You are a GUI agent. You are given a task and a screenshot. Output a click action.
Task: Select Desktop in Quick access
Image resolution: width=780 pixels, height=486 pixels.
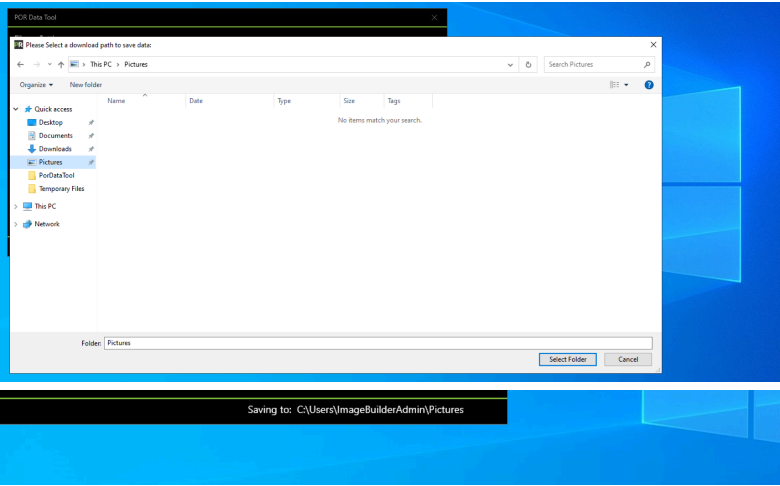[x=50, y=122]
